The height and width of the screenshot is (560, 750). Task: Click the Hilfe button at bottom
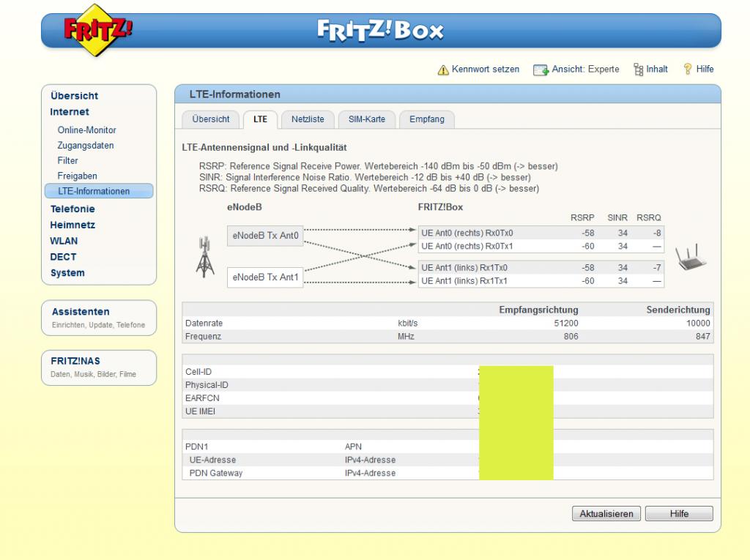tap(678, 514)
